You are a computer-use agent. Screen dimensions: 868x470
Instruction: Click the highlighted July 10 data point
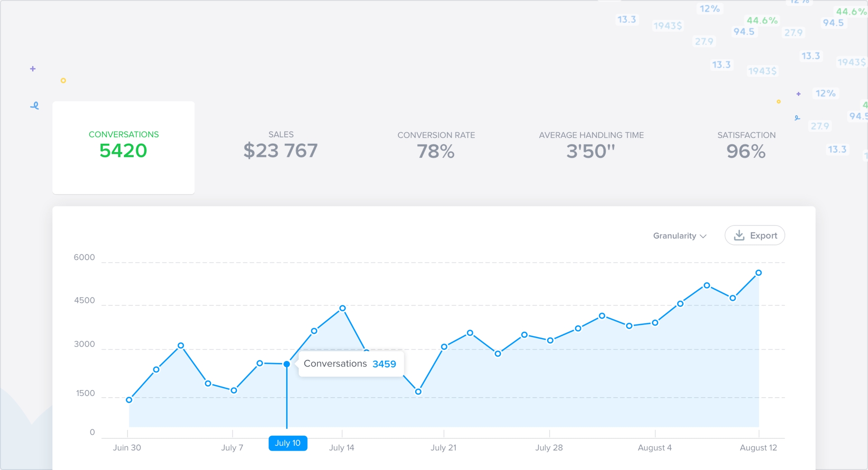(x=287, y=364)
